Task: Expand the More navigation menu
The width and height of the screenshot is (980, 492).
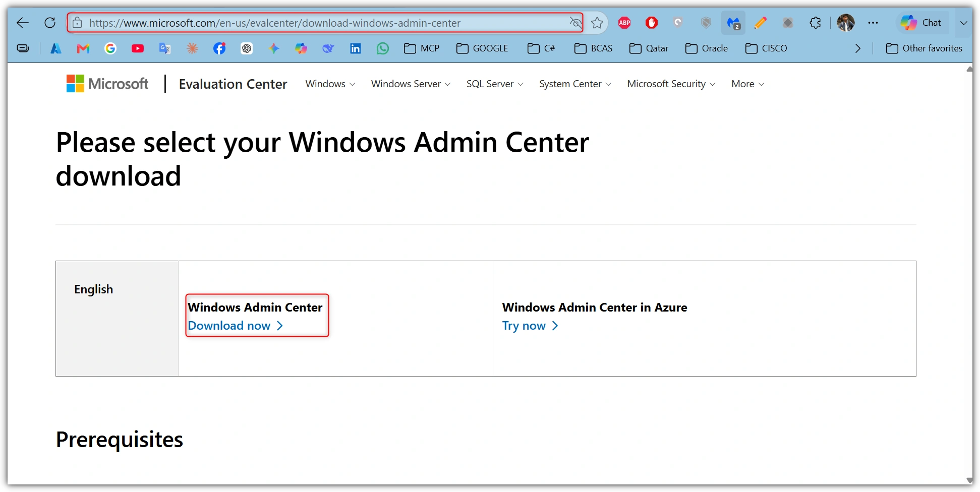Action: (x=748, y=84)
